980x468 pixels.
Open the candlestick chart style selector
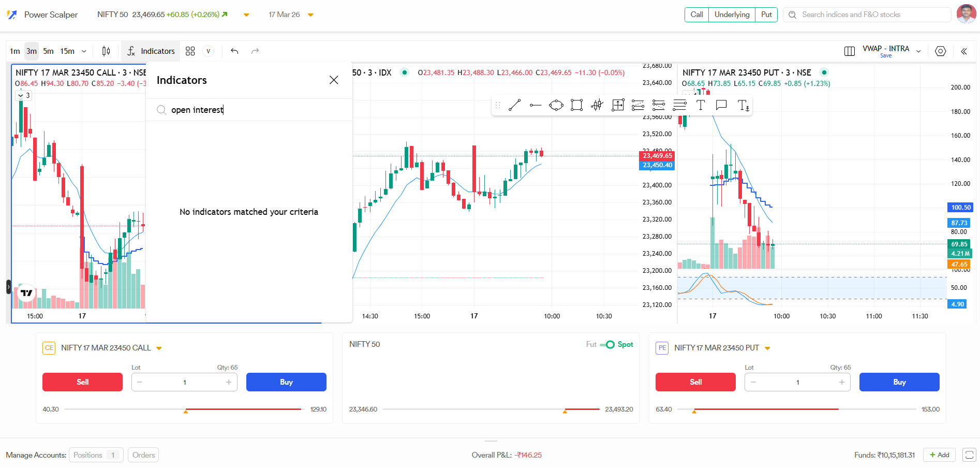click(x=106, y=51)
